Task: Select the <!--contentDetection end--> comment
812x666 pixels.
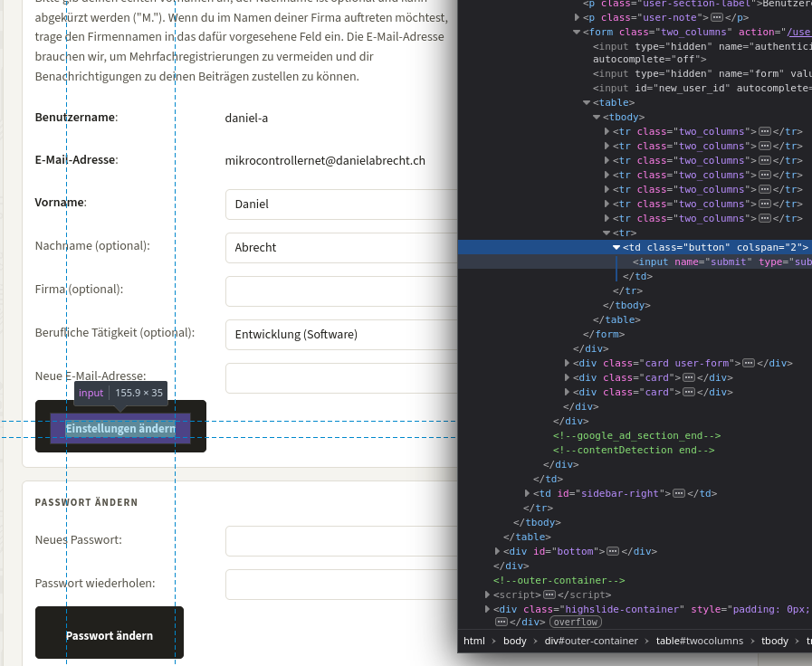Action: coord(634,451)
